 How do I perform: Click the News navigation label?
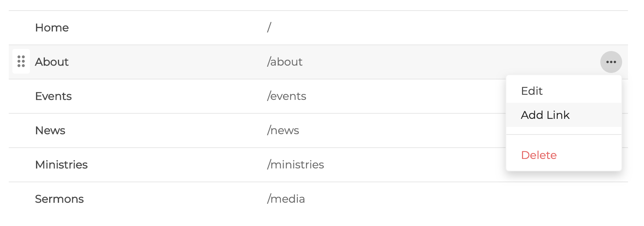50,130
